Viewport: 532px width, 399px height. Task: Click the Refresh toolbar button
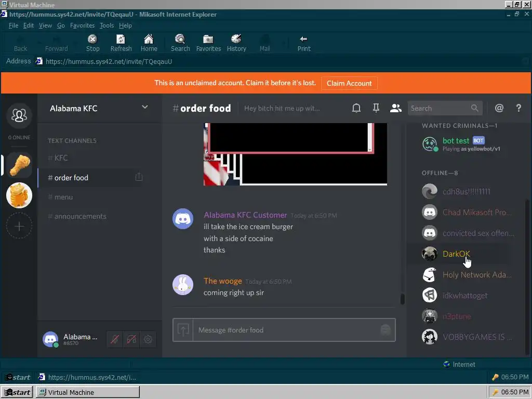pyautogui.click(x=121, y=43)
